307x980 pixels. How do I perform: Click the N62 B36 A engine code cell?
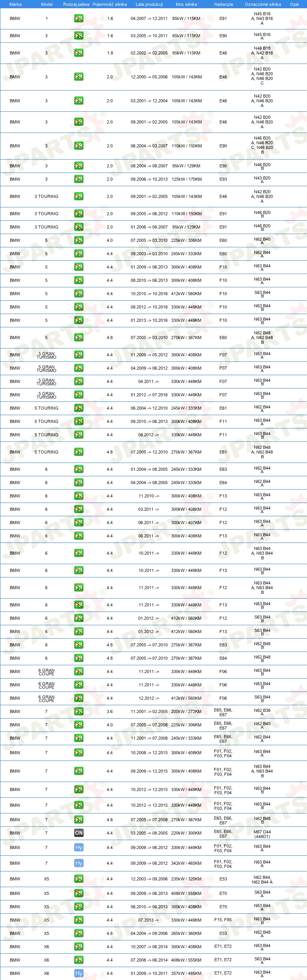click(262, 712)
